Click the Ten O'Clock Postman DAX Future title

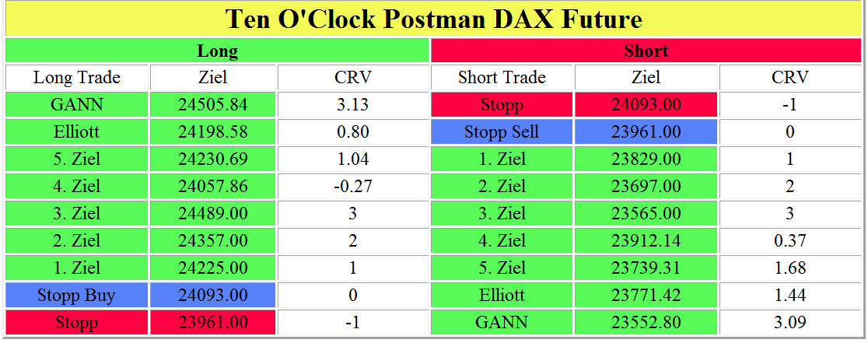pos(434,19)
